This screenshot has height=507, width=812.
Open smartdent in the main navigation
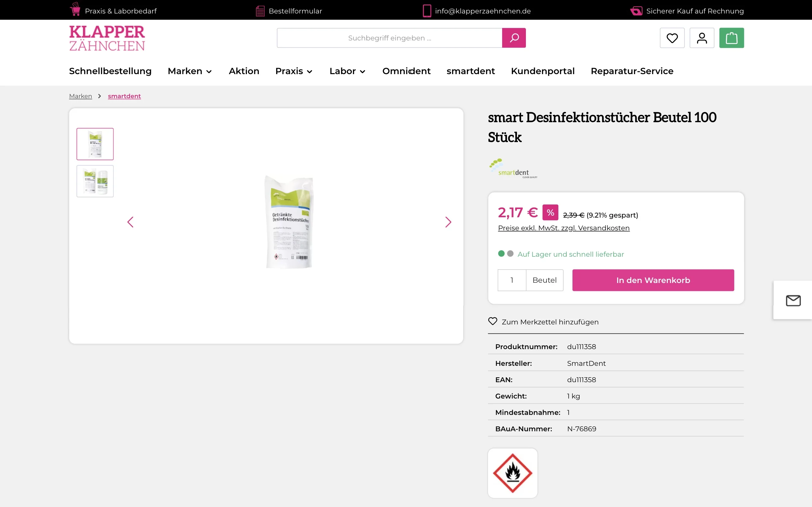(470, 71)
